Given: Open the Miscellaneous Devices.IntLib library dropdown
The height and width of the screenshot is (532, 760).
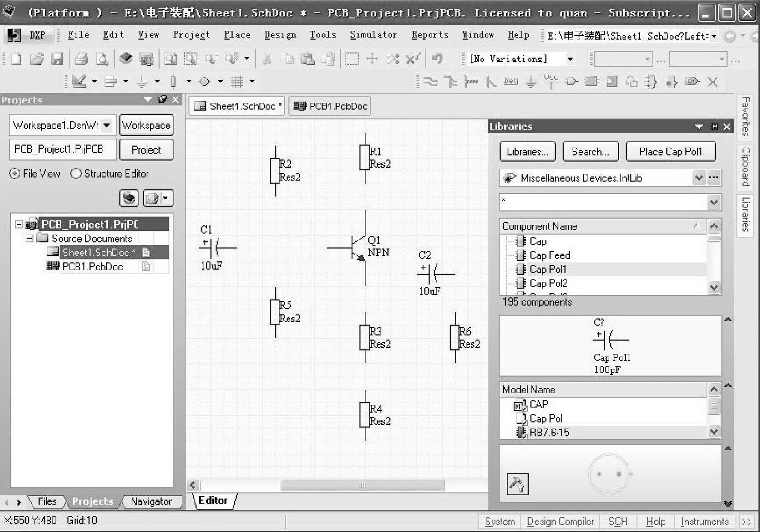Looking at the screenshot, I should (x=698, y=178).
